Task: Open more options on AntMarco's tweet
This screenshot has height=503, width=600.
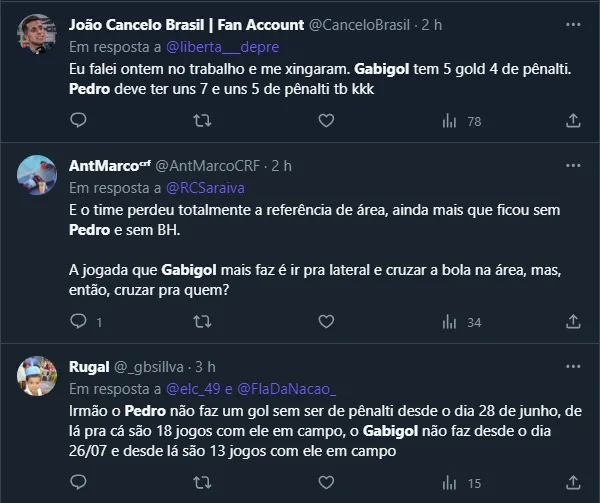Action: (x=573, y=163)
